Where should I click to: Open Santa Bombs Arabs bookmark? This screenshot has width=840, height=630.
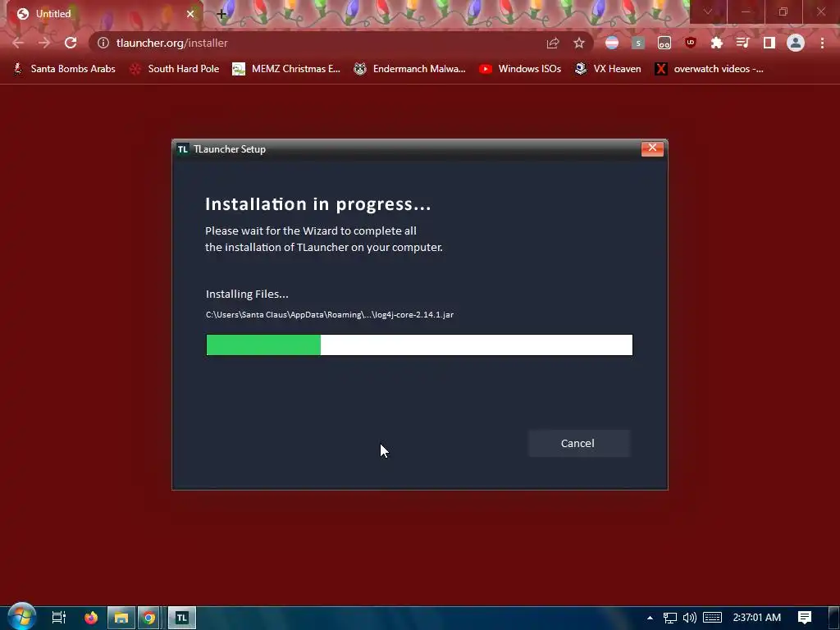(64, 69)
